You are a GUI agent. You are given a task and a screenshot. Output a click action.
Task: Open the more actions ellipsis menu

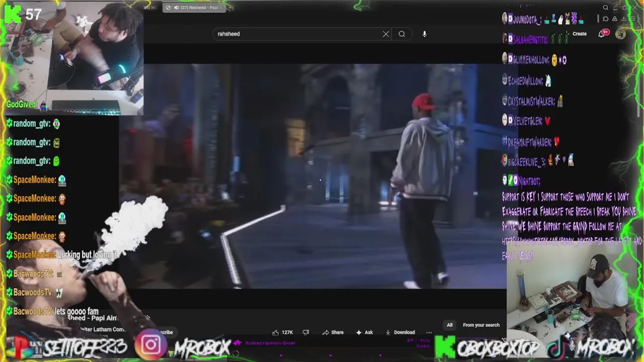pos(429,332)
